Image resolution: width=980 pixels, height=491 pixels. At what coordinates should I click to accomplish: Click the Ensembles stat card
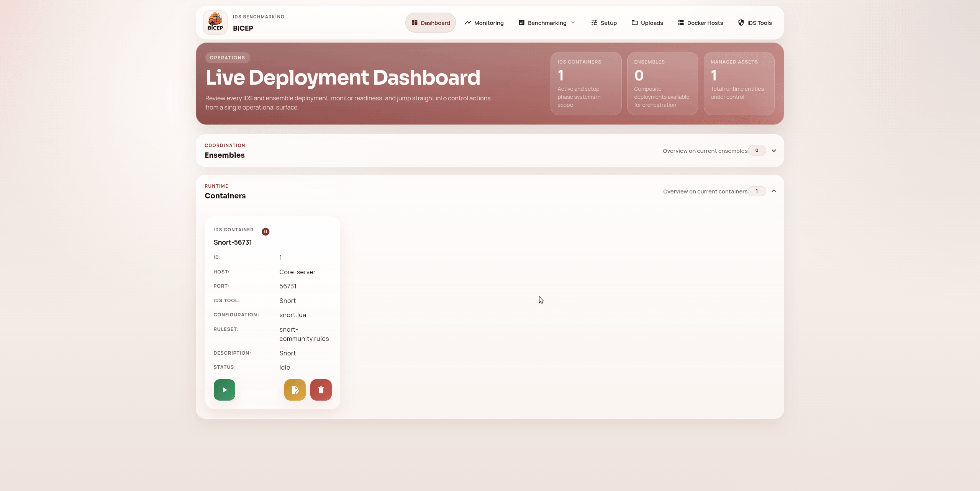(x=662, y=83)
